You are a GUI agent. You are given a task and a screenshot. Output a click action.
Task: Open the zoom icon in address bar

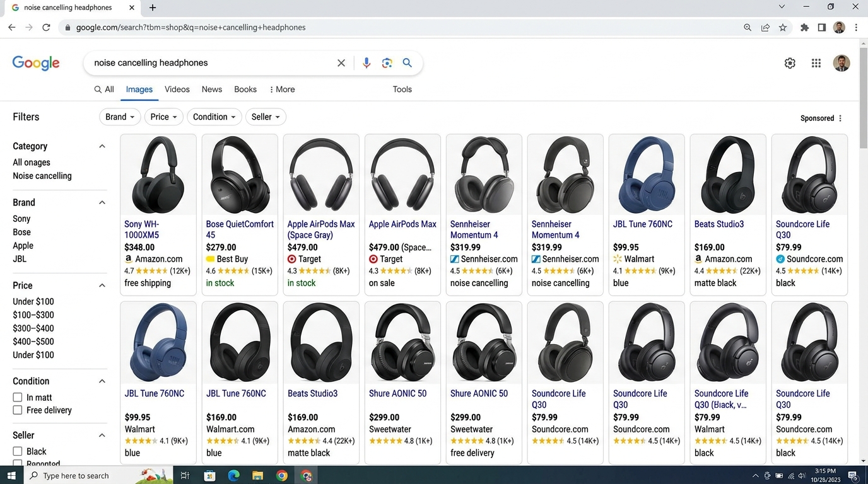tap(748, 27)
